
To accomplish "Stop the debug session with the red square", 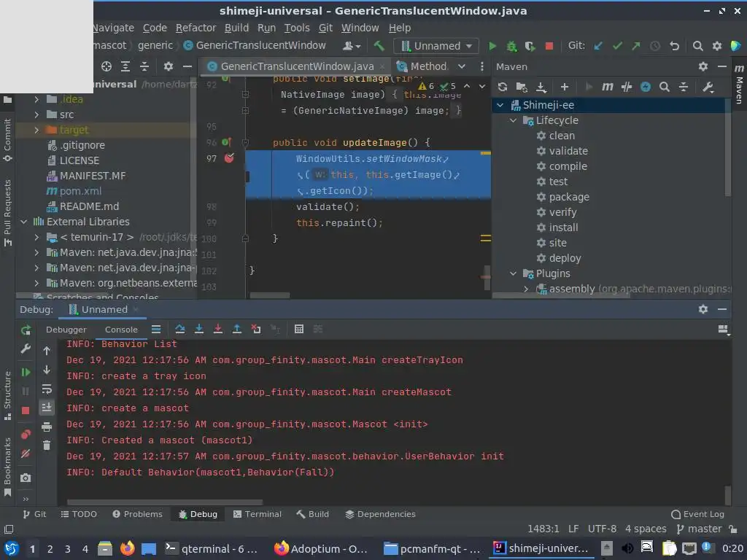I will (26, 411).
